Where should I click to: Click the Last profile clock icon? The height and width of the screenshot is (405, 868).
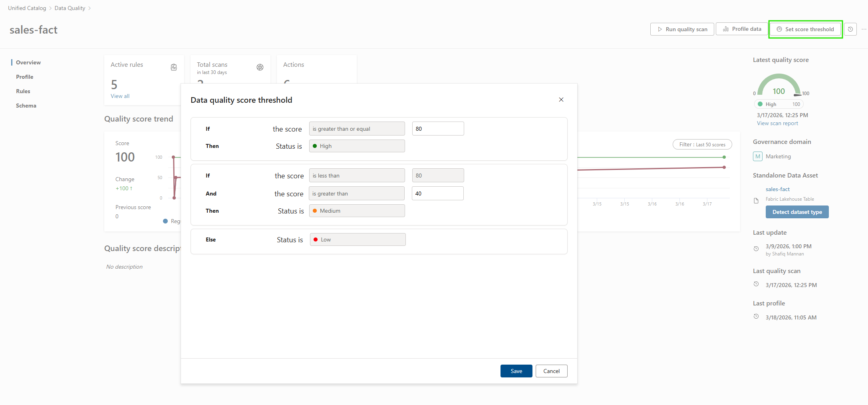click(756, 317)
